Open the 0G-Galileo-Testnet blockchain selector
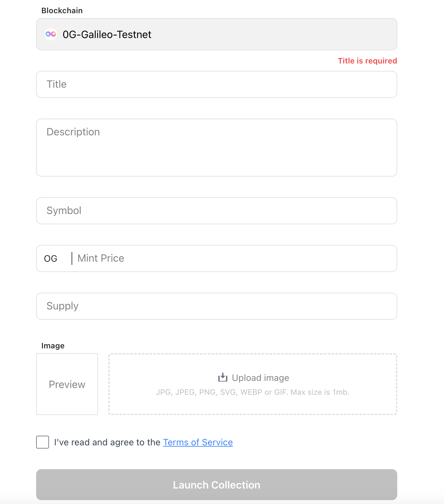This screenshot has height=504, width=444. coord(217,34)
